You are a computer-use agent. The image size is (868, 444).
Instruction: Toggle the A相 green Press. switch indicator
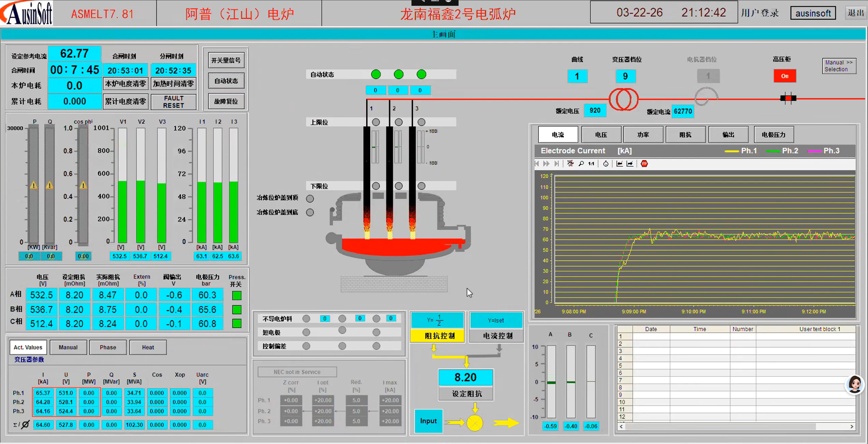237,295
